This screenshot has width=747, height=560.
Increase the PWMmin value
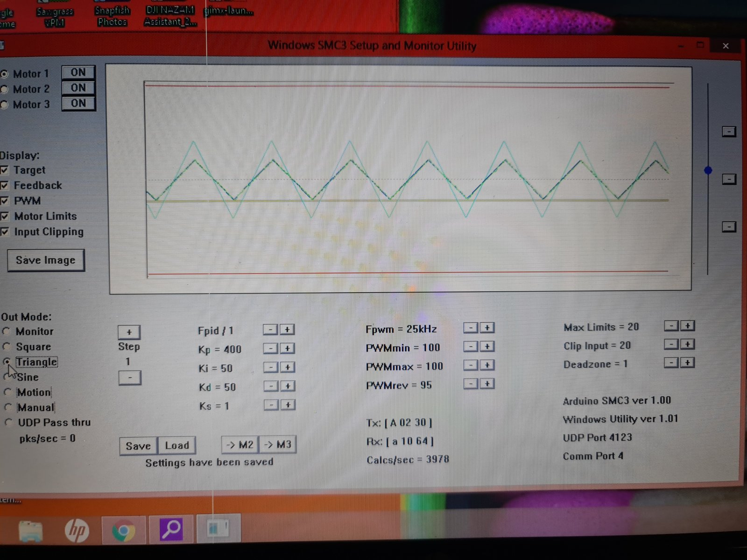coord(488,346)
